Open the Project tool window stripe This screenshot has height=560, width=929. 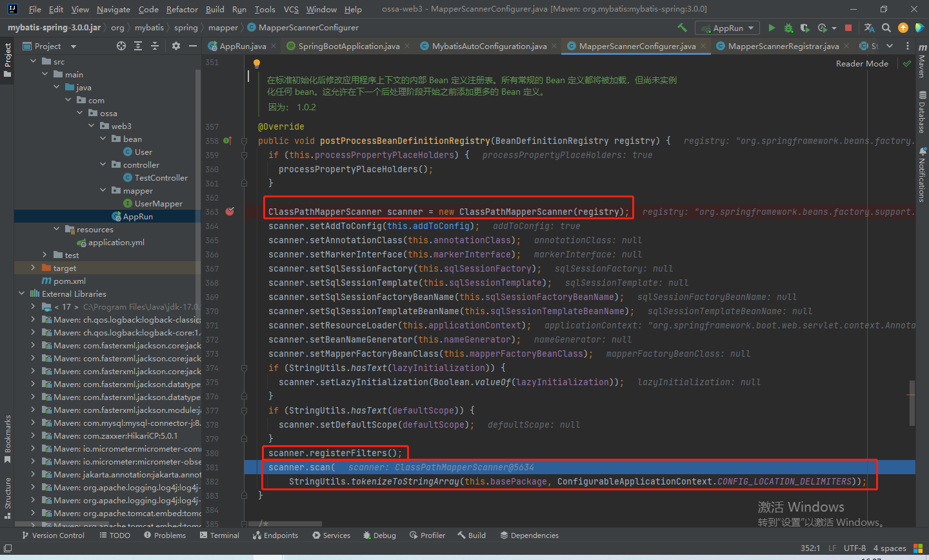(8, 60)
